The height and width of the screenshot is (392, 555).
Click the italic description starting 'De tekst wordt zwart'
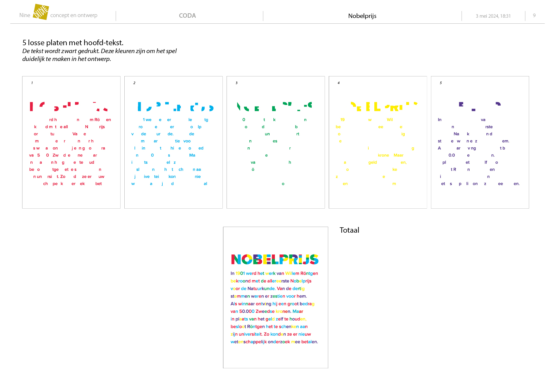tap(99, 55)
